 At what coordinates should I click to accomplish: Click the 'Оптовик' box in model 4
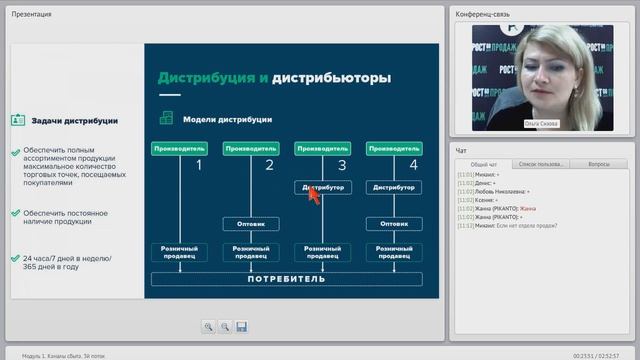coord(394,224)
